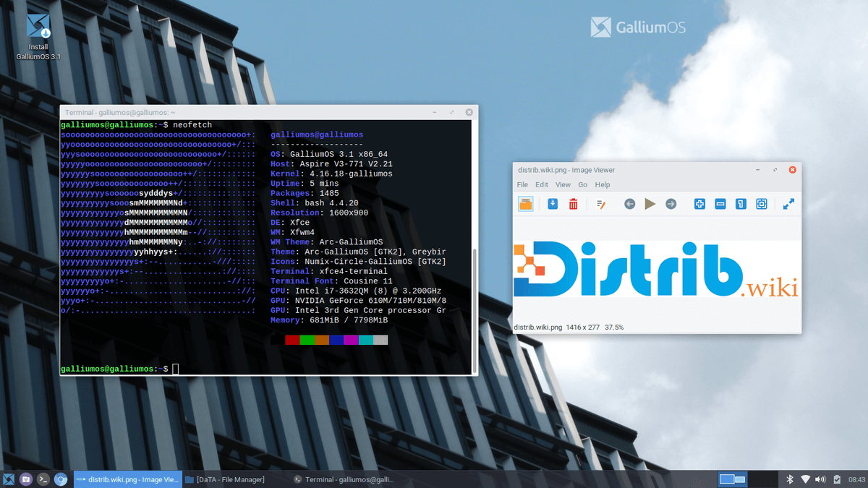Click the 'Terminal Font: Cousine 11' line
The image size is (868, 488).
[x=331, y=281]
